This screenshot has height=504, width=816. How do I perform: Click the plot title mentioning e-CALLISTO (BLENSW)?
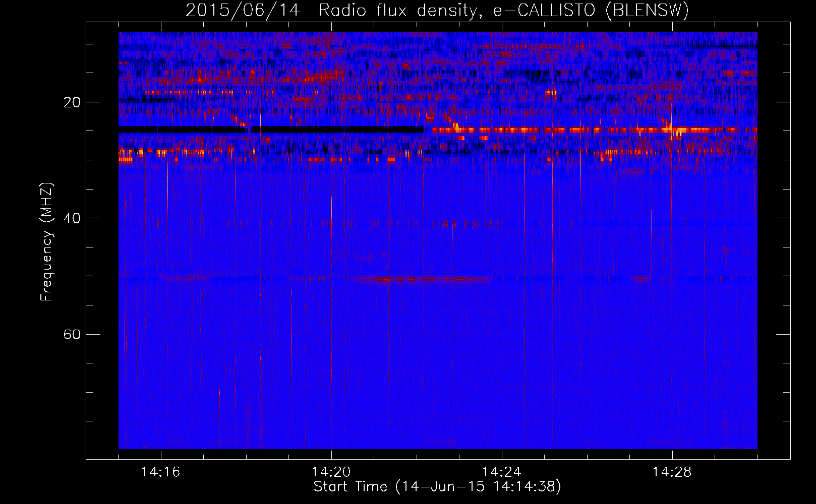[437, 11]
